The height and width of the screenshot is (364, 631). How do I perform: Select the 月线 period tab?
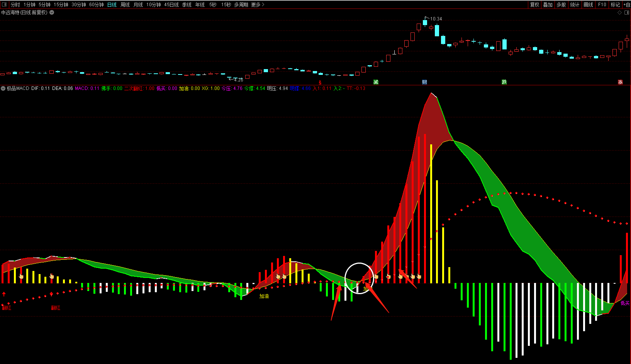[x=138, y=5]
